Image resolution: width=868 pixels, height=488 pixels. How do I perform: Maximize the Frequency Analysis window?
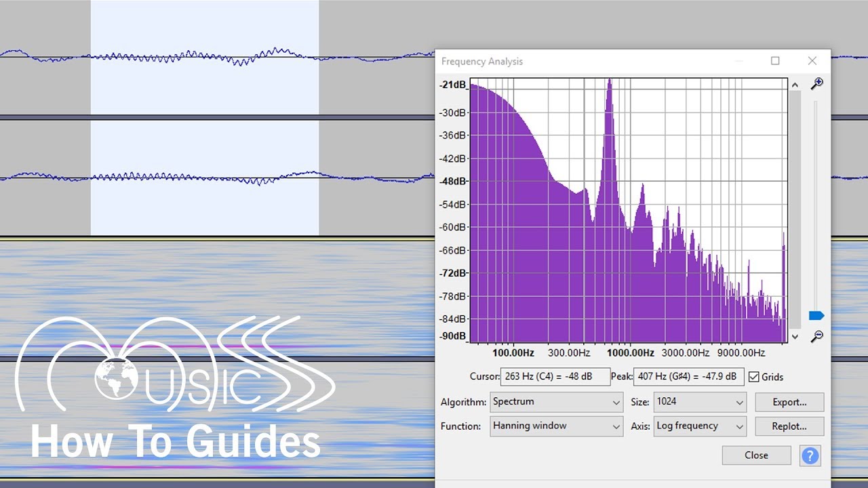coord(775,61)
